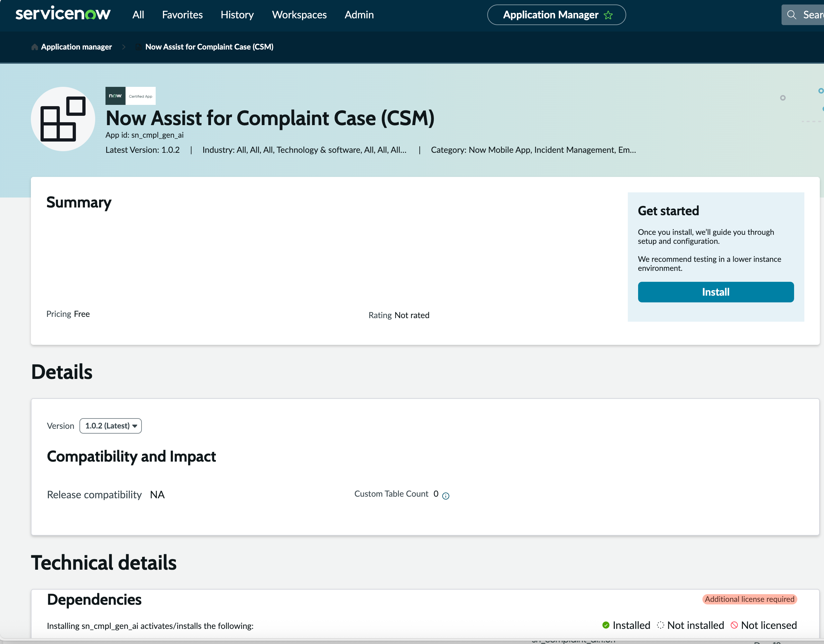Image resolution: width=824 pixels, height=644 pixels.
Task: Click the search magnifier icon
Action: tap(791, 15)
